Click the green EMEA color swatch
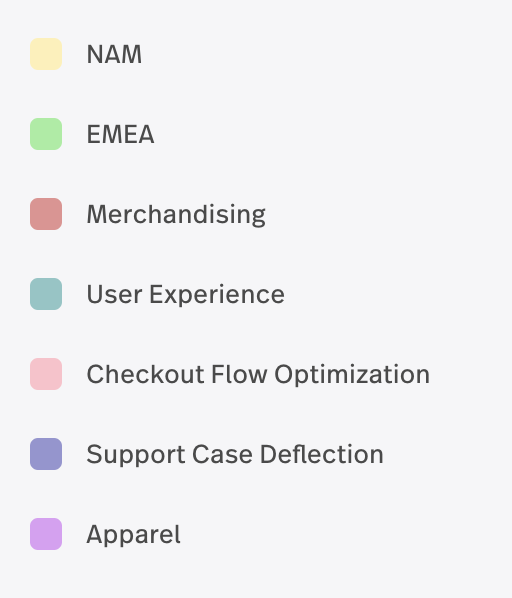512x598 pixels. [x=46, y=134]
